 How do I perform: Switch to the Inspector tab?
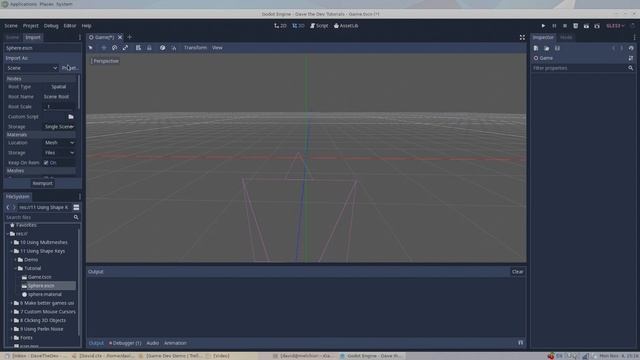click(543, 37)
